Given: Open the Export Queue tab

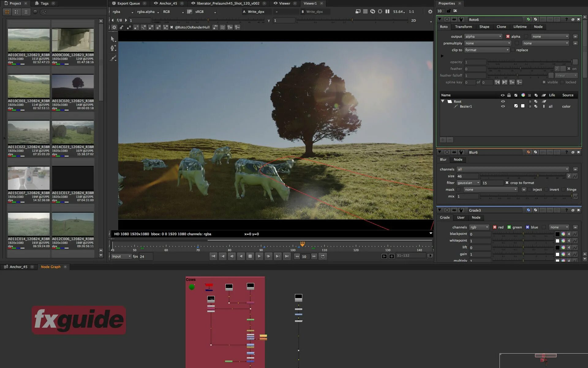Looking at the screenshot, I should click(x=128, y=3).
